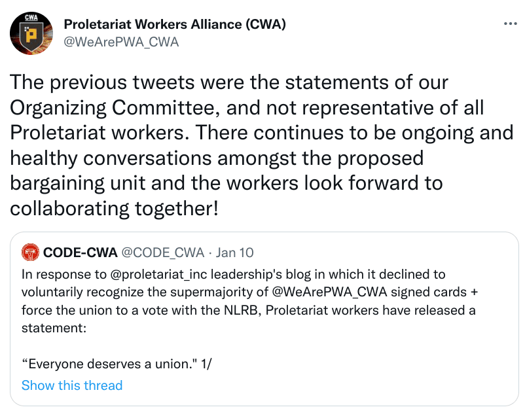Click the CODE-CWA avatar in quoted tweet
The image size is (525, 420).
pyautogui.click(x=29, y=252)
